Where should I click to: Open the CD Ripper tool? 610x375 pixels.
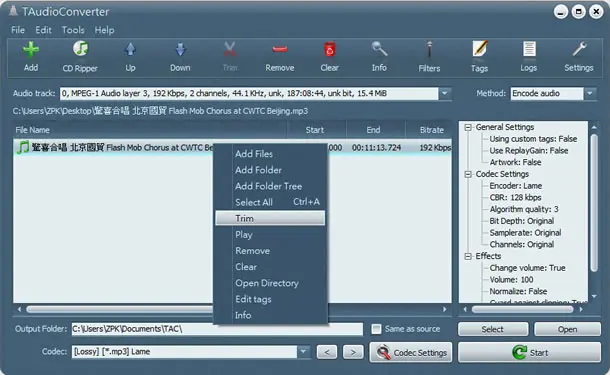81,49
